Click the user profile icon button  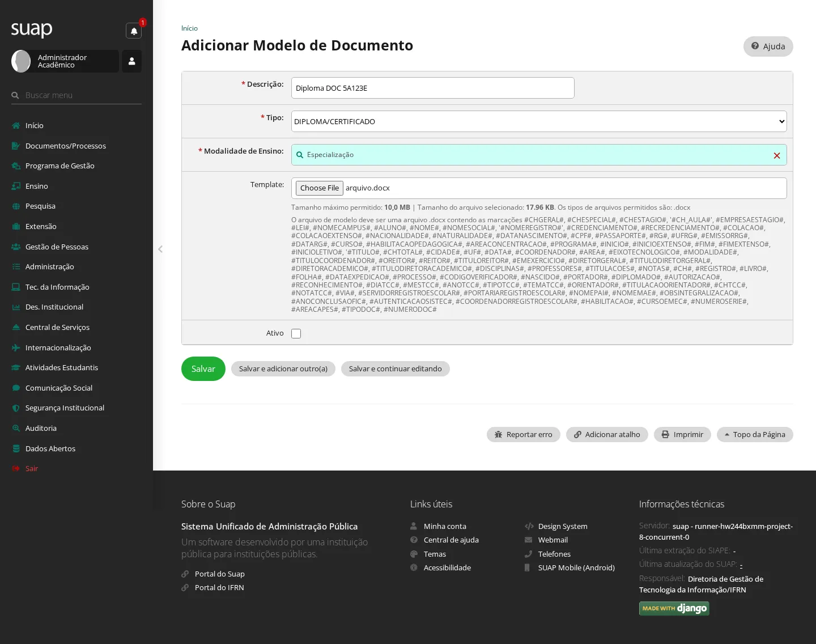[131, 61]
